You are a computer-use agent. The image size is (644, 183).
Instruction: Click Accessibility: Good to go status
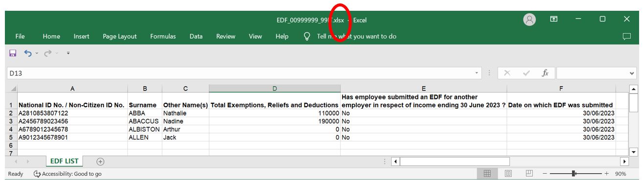pyautogui.click(x=68, y=174)
